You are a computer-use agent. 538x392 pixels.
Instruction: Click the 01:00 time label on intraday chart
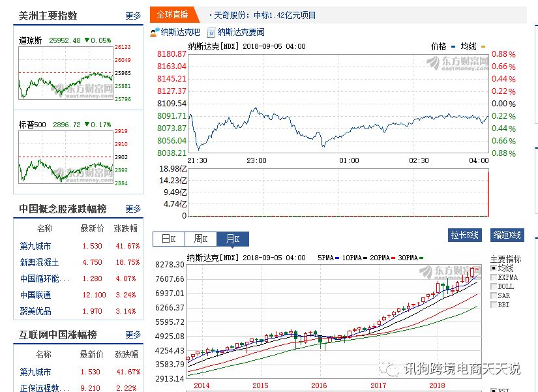(x=349, y=160)
